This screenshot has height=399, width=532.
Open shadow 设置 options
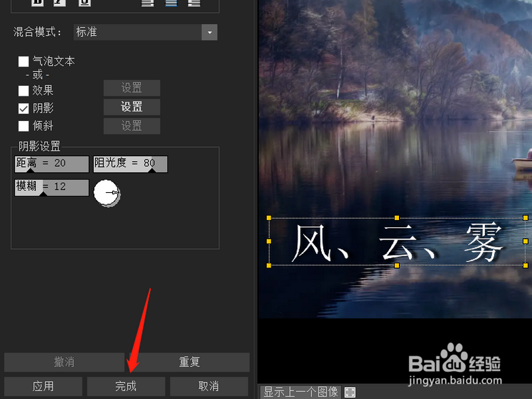click(132, 106)
